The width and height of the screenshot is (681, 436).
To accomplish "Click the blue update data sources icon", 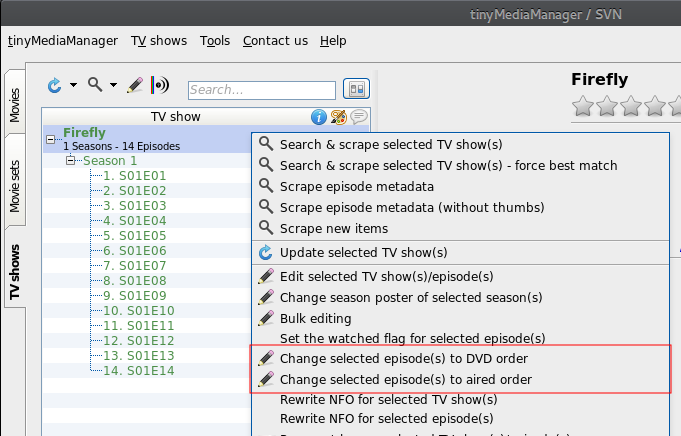I will pyautogui.click(x=54, y=85).
